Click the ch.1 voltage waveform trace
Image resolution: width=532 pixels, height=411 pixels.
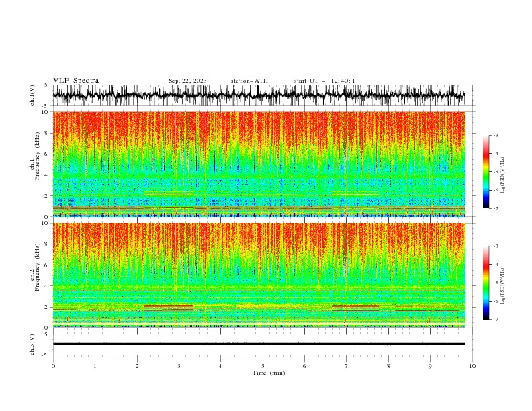(259, 95)
